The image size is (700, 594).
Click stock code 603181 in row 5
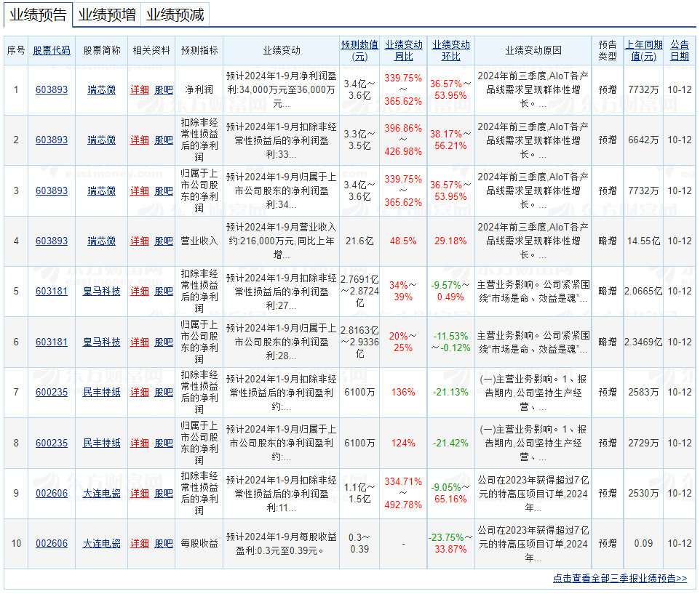pos(52,292)
